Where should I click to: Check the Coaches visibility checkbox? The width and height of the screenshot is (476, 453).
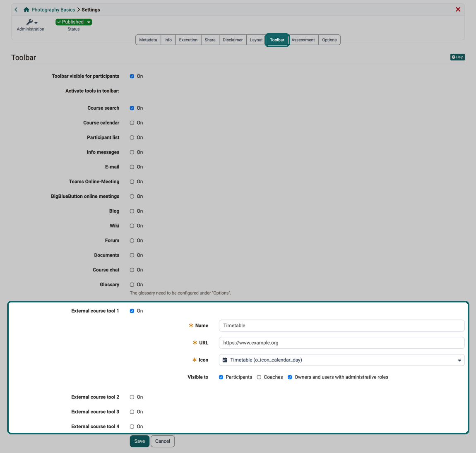tap(259, 377)
